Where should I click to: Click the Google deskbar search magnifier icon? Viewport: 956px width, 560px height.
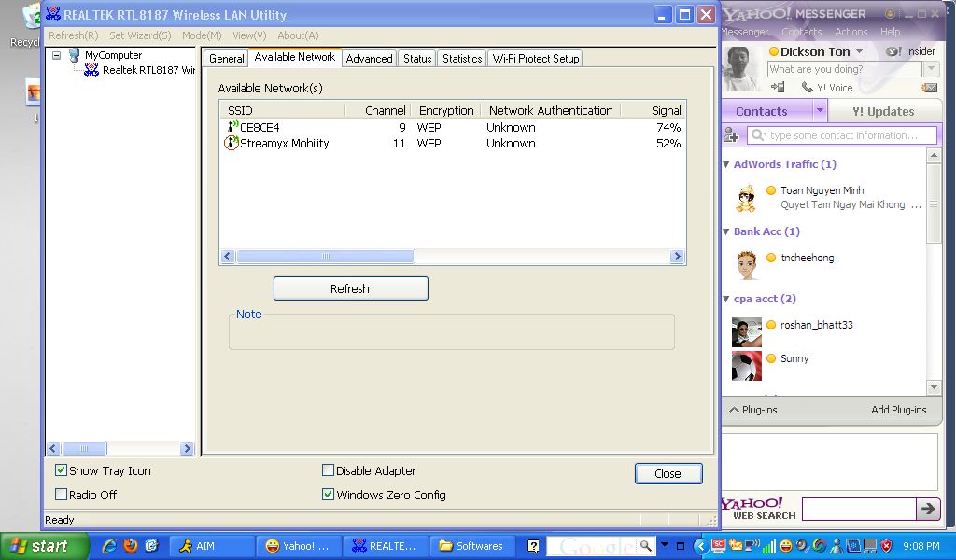[646, 545]
